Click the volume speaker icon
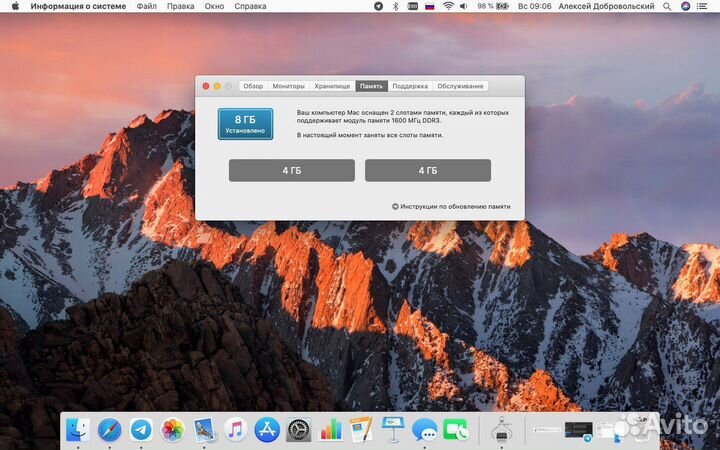The image size is (720, 450). (464, 6)
